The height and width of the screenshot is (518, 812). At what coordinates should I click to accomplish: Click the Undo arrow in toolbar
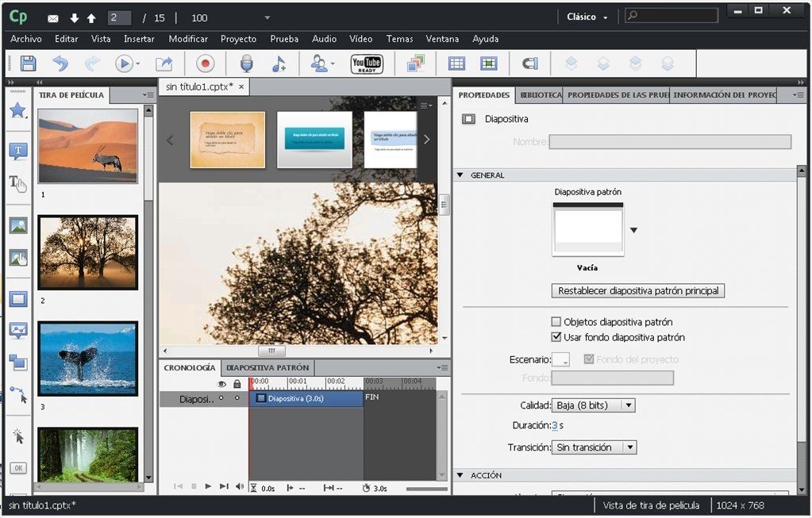coord(60,63)
